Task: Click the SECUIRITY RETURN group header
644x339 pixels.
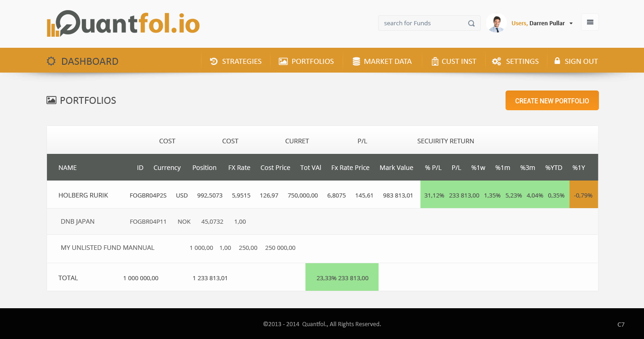Action: pyautogui.click(x=446, y=141)
